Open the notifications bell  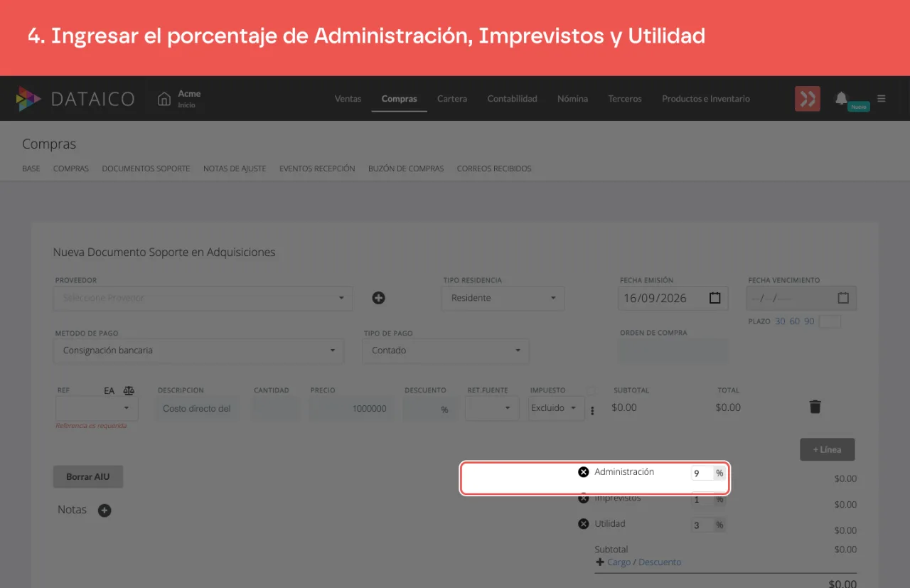[x=841, y=98]
